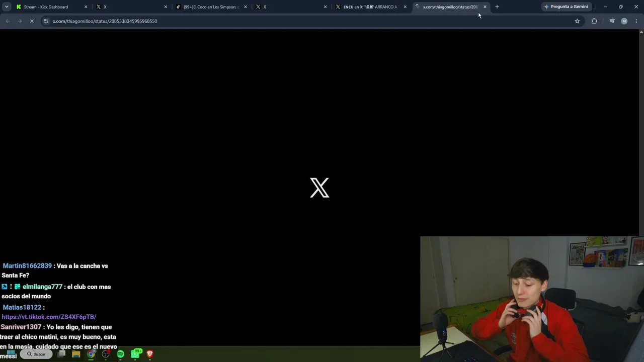Click the address bar showing x.com/thiagomilloo
This screenshot has width=644, height=362.
pyautogui.click(x=312, y=21)
